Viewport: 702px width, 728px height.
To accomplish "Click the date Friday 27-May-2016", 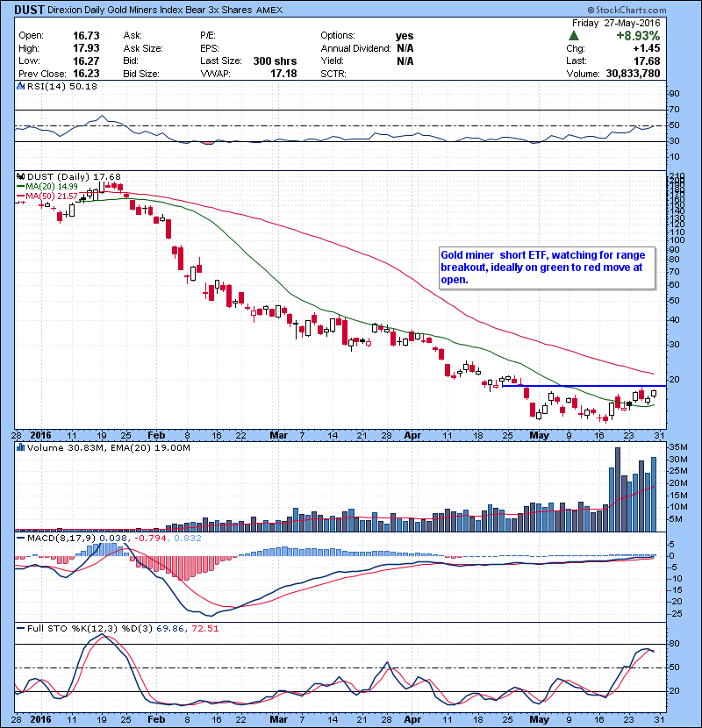I will point(616,23).
